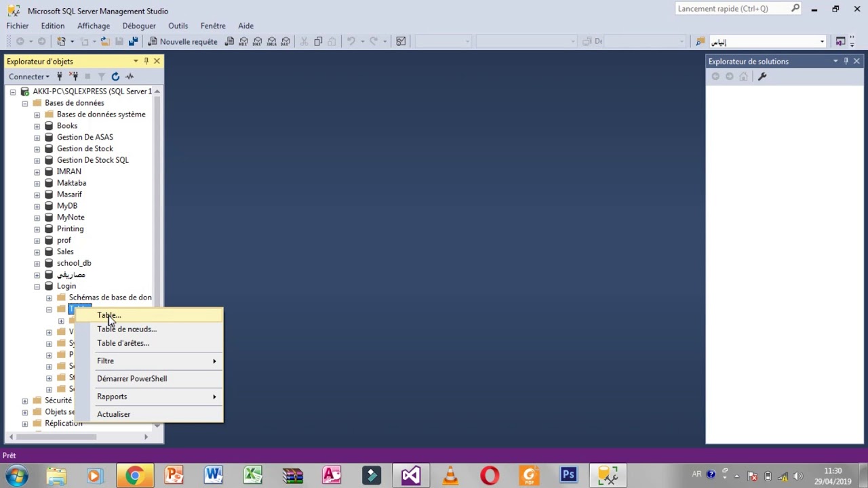868x488 pixels.
Task: Click the activity monitor checklist icon
Action: pyautogui.click(x=401, y=41)
